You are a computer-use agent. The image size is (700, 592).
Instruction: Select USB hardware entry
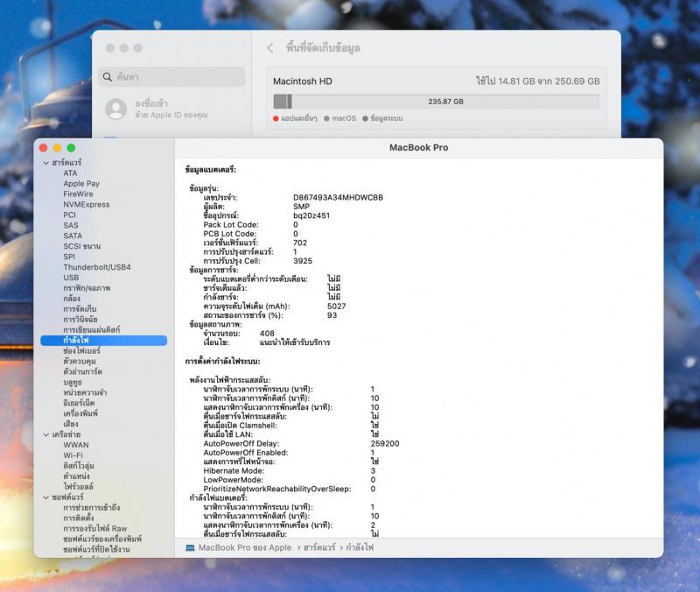click(x=71, y=278)
